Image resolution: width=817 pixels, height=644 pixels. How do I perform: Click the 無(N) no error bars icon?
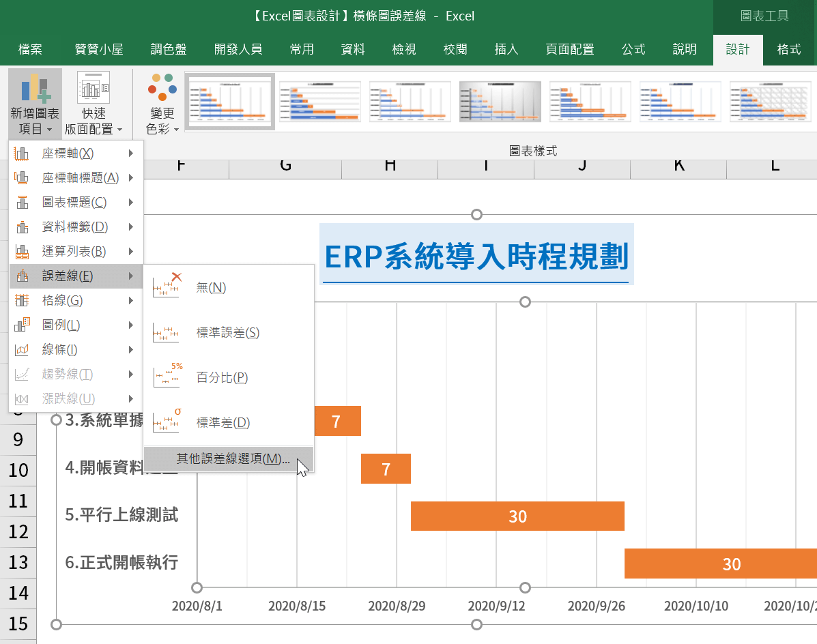pos(167,285)
